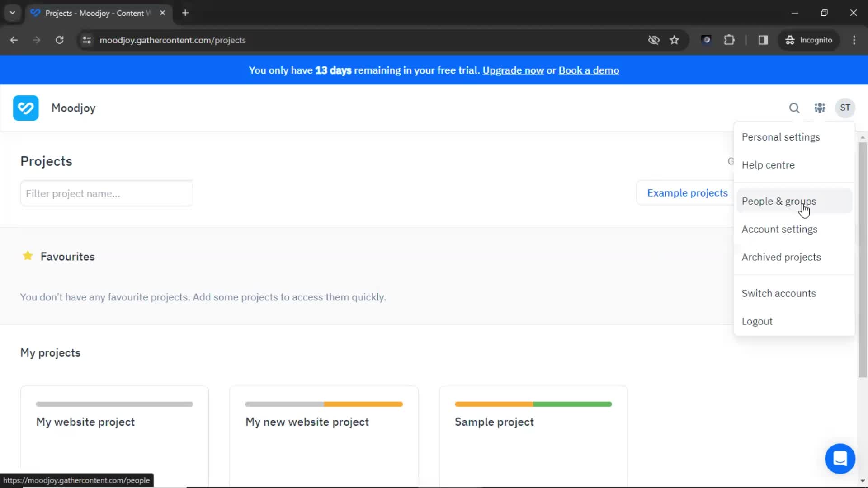The image size is (868, 488).
Task: Click the browser extensions puzzle icon
Action: click(x=729, y=40)
